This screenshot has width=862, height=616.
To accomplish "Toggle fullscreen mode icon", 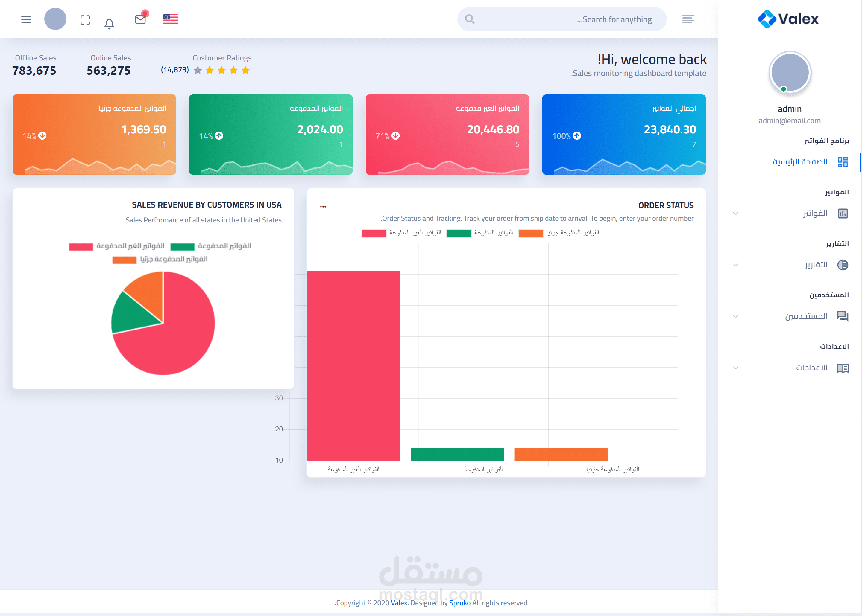I will pos(85,20).
